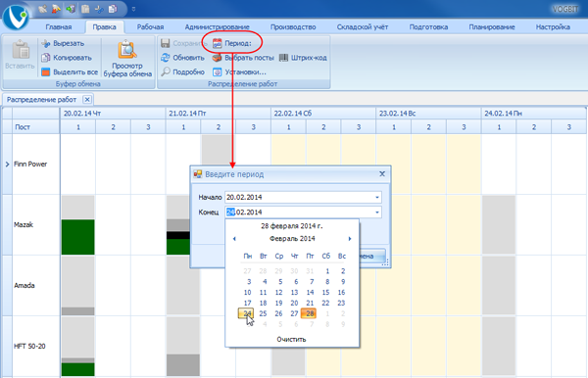The image size is (588, 378).
Task: Click the 23.02.14 Вс date column header
Action: (428, 114)
